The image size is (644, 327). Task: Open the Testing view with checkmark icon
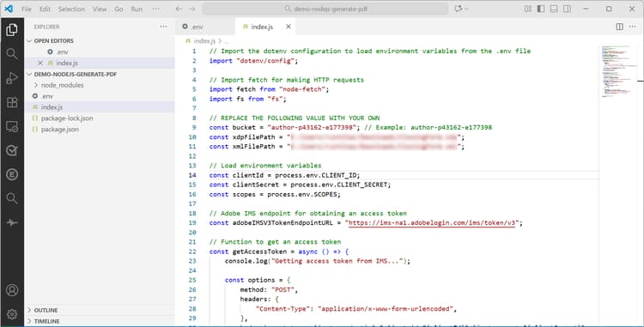click(12, 150)
